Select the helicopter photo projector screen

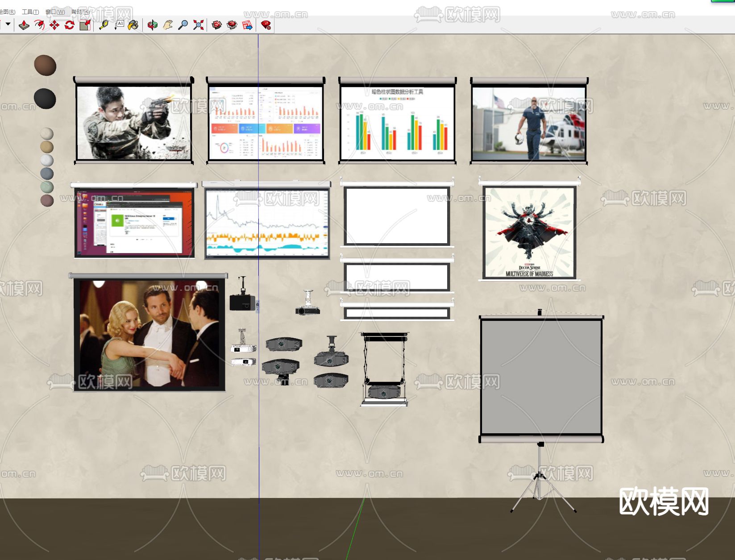[529, 120]
